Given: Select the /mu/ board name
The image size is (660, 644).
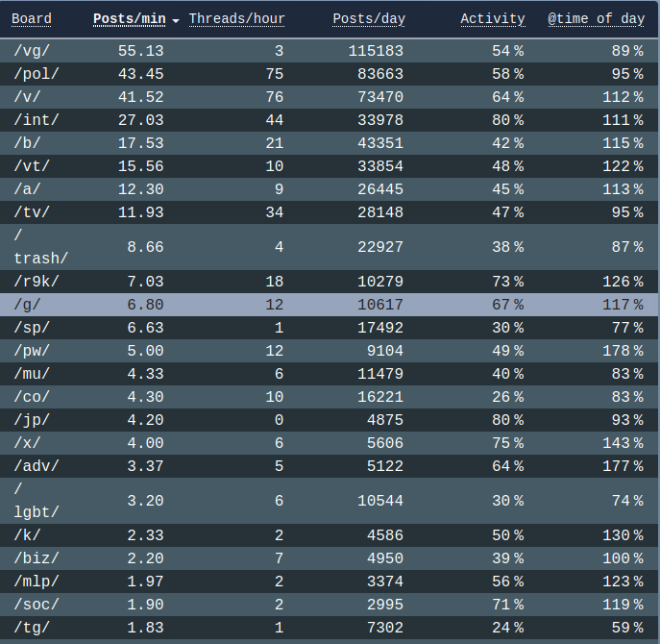Looking at the screenshot, I should point(32,374).
